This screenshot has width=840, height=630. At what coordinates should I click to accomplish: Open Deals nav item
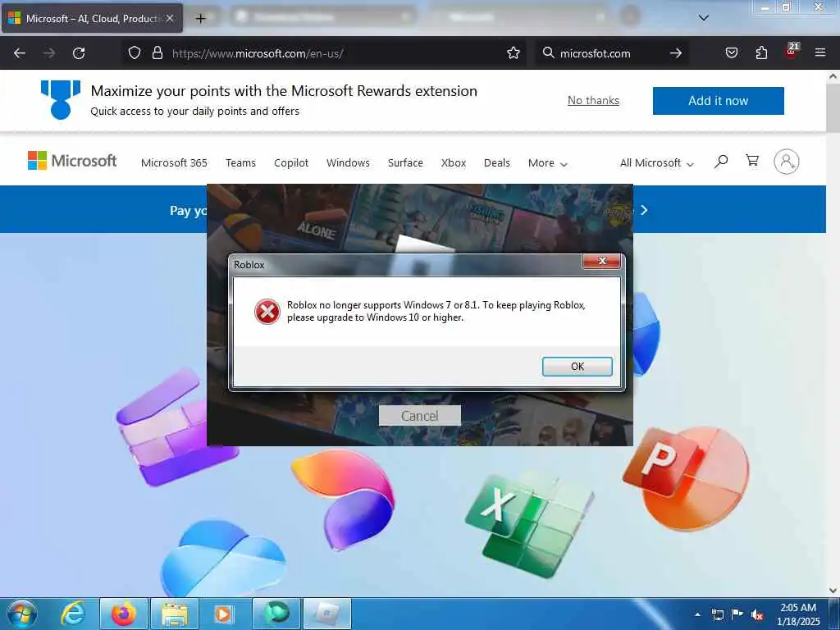(x=497, y=163)
